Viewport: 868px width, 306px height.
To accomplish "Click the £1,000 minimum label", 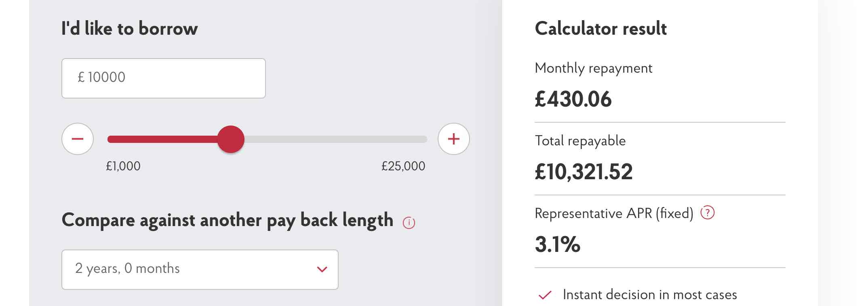I will pyautogui.click(x=123, y=166).
